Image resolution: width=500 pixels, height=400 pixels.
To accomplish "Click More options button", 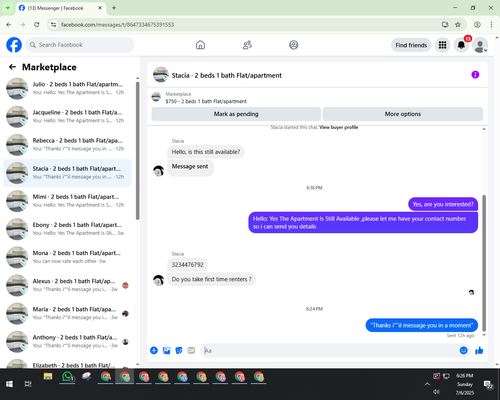I will click(x=403, y=114).
